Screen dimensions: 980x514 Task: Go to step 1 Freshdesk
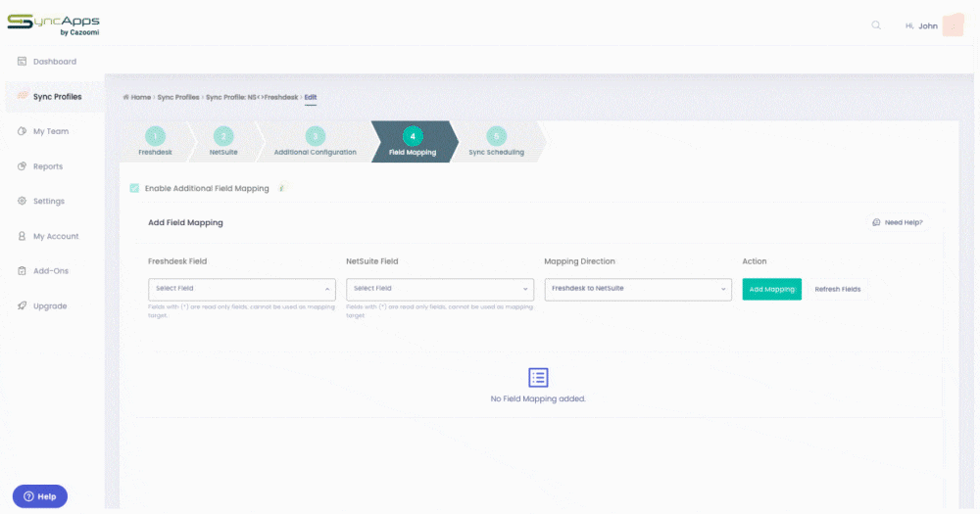point(155,142)
